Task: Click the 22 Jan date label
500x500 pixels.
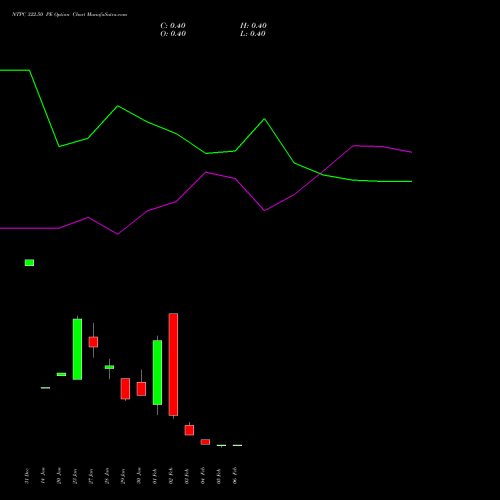Action: pos(75,476)
